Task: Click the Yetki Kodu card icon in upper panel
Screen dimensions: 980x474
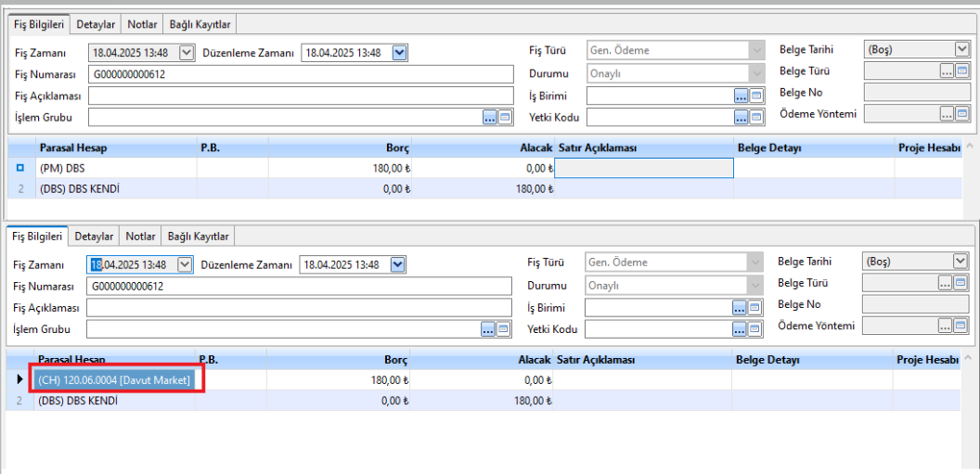Action: (755, 117)
